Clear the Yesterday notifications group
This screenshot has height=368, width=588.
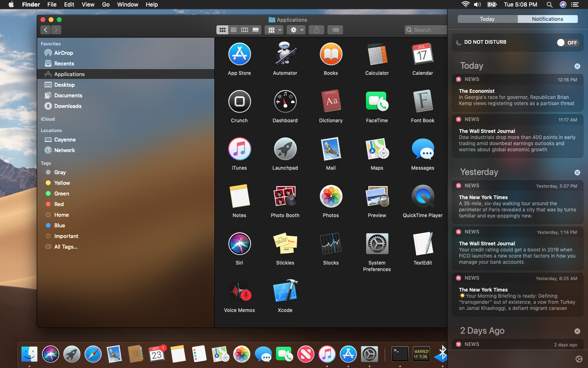[x=577, y=173]
